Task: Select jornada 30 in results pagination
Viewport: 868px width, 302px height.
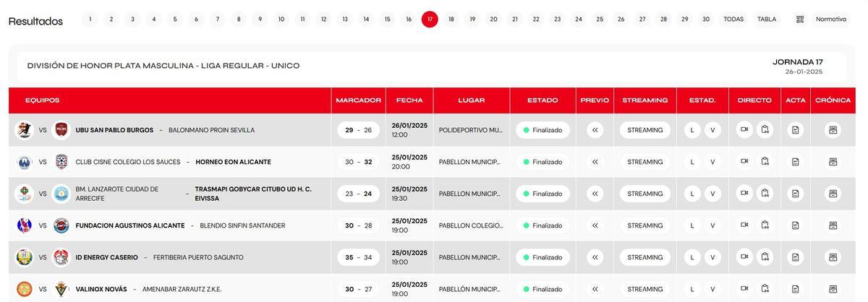Action: pos(706,20)
